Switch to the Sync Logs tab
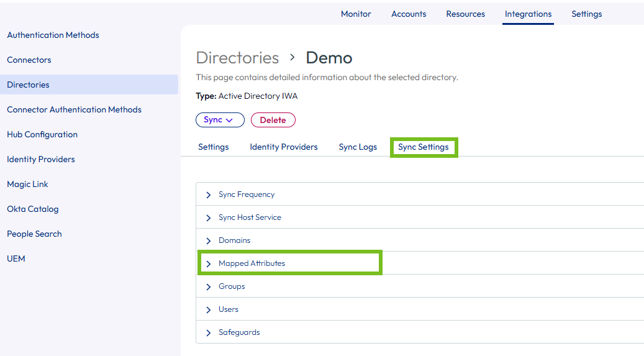This screenshot has width=644, height=356. click(x=358, y=147)
